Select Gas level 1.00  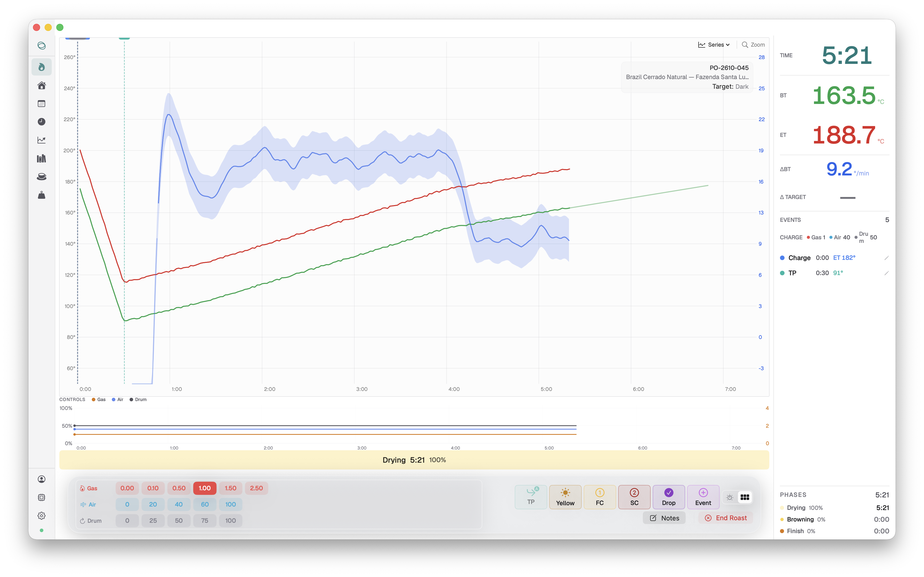205,488
